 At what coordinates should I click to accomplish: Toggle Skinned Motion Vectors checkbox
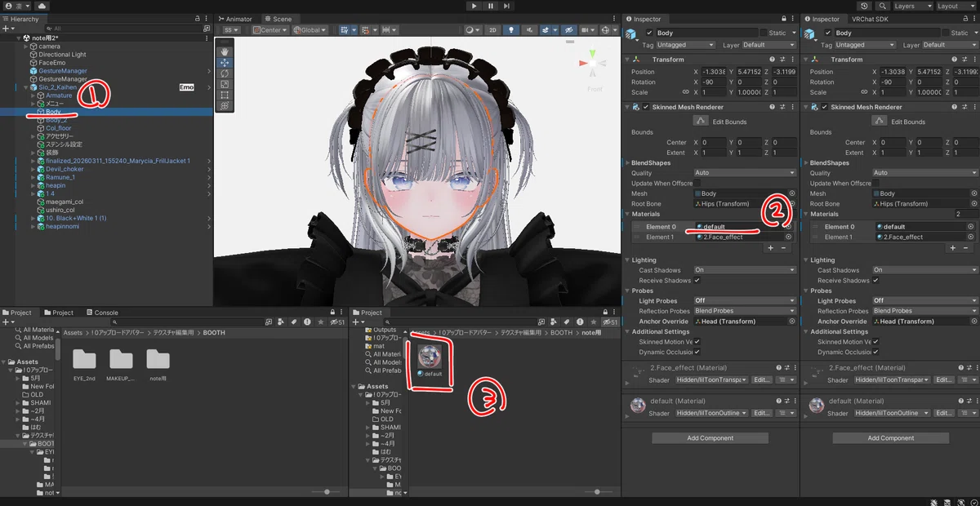point(697,342)
